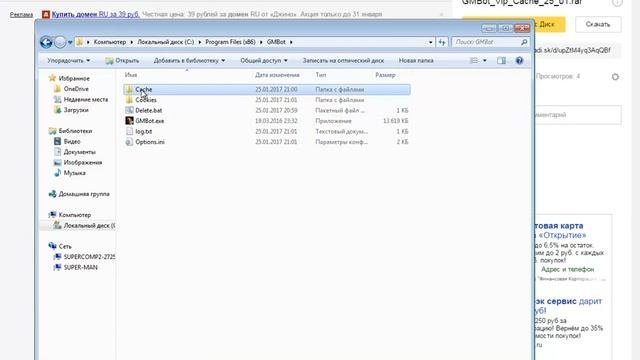This screenshot has height=360, width=640.
Task: Click the search magnifier icon
Action: (x=524, y=42)
